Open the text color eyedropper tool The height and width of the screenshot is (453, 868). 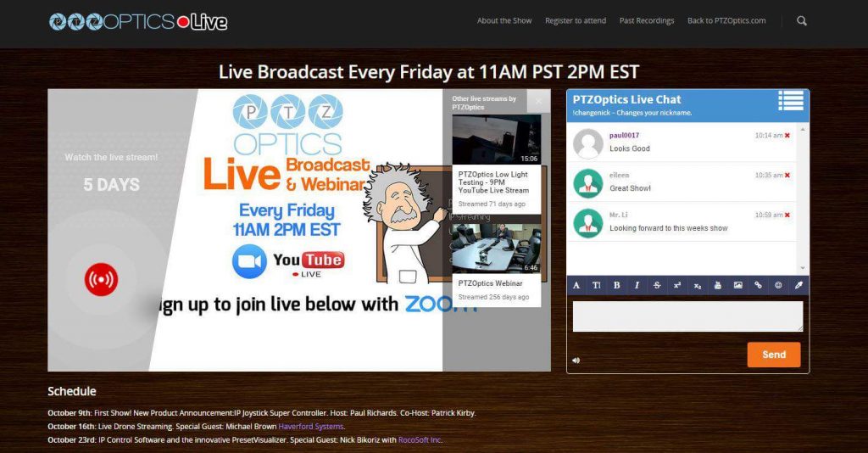(x=798, y=285)
